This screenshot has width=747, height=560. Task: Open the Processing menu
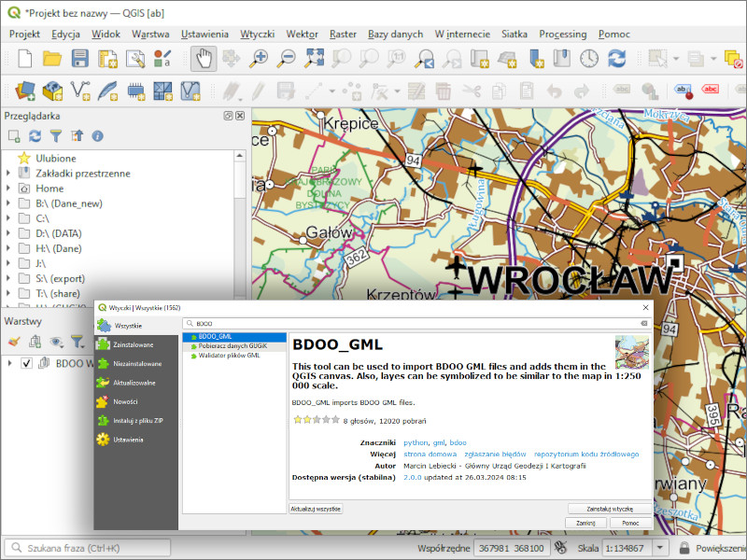(563, 35)
